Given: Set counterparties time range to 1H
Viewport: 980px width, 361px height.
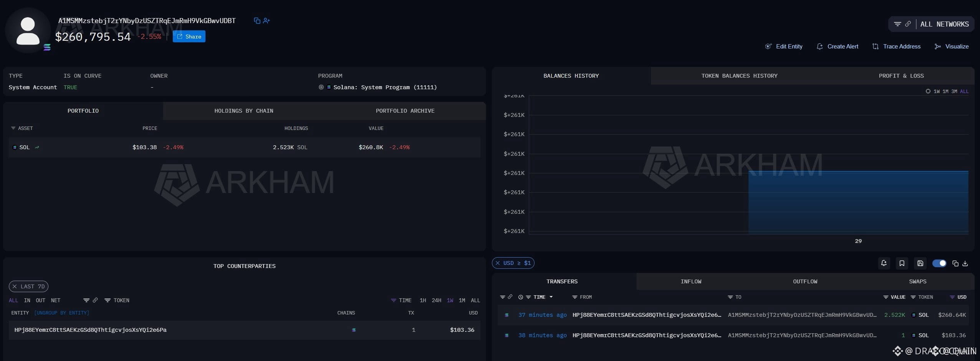Looking at the screenshot, I should pyautogui.click(x=422, y=301).
